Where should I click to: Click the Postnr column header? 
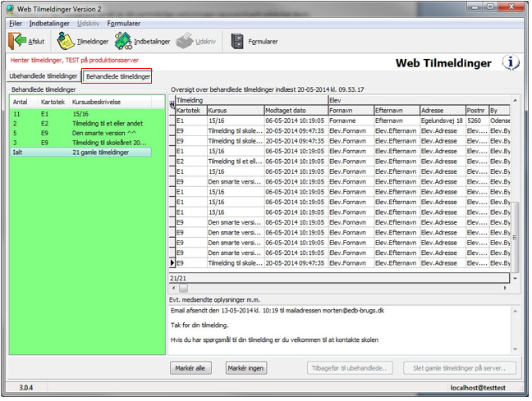pos(477,111)
